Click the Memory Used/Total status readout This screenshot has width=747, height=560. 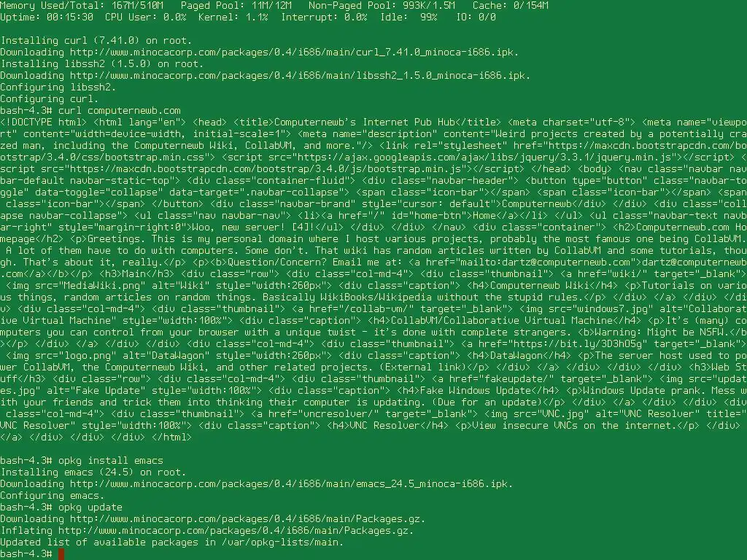pyautogui.click(x=82, y=6)
